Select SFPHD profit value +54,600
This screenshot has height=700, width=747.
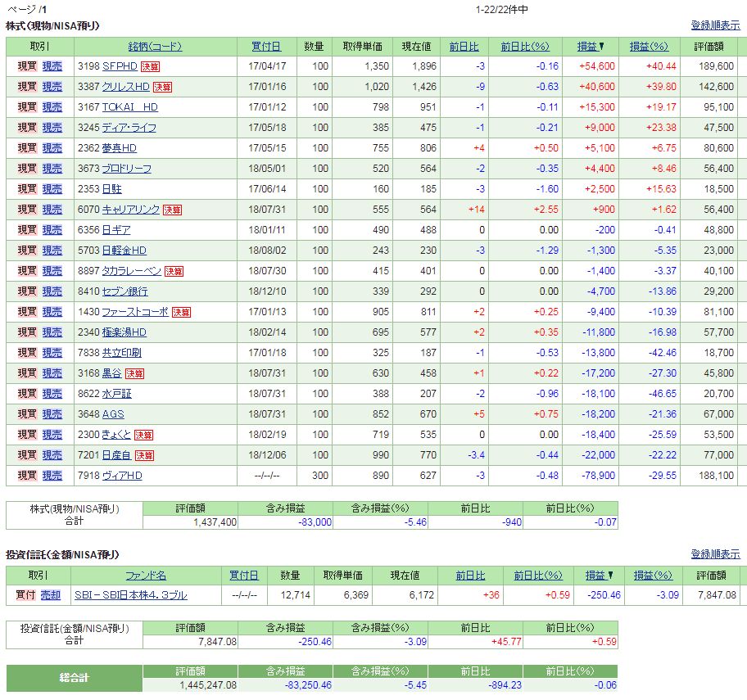click(597, 66)
